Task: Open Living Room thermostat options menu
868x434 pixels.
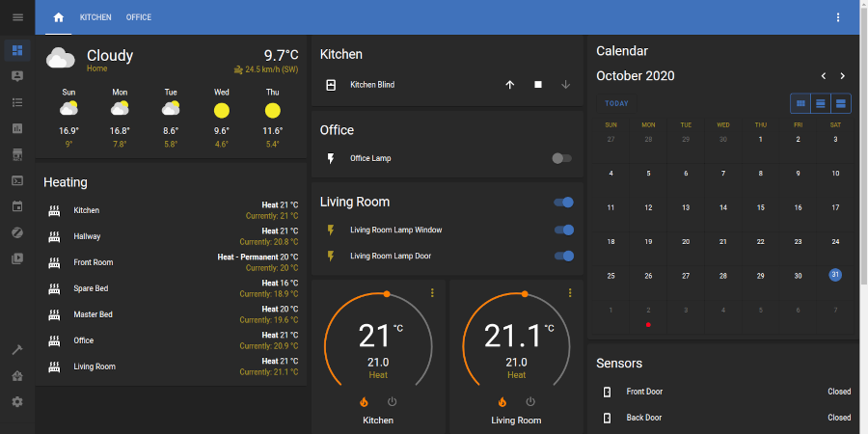Action: [x=570, y=293]
